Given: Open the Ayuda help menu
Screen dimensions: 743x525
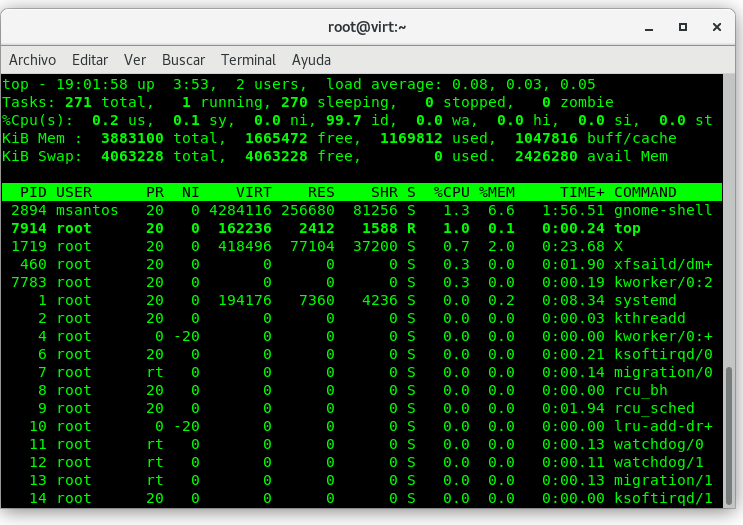Looking at the screenshot, I should (x=311, y=60).
